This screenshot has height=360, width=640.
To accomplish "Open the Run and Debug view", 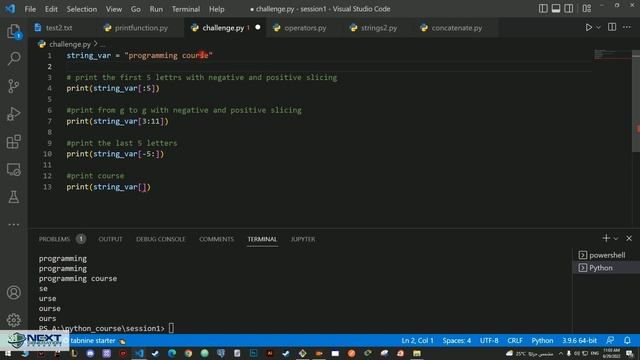I will tap(14, 114).
